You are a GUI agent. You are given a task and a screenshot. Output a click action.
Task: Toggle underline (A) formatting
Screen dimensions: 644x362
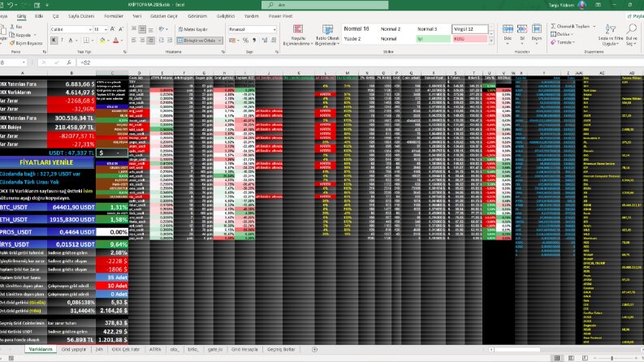(x=70, y=41)
